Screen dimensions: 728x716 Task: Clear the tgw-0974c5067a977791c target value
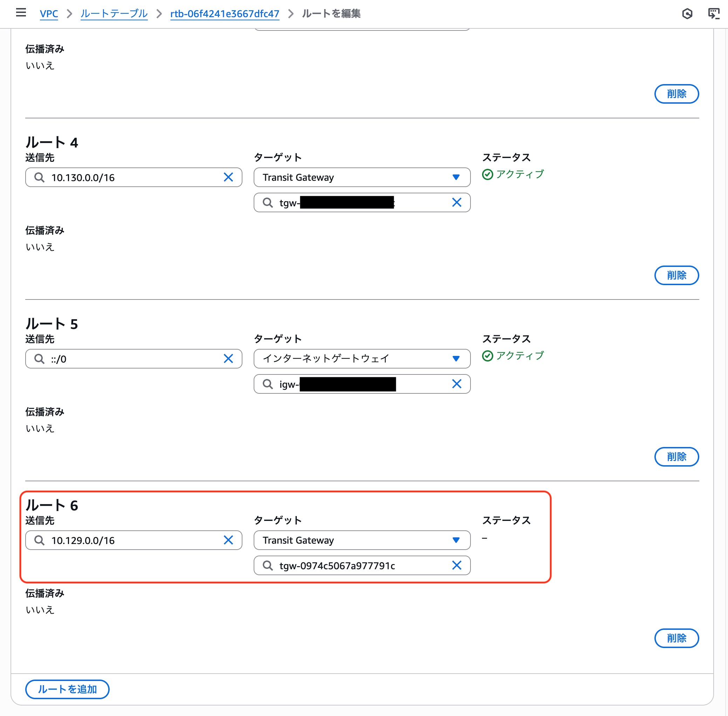pos(456,565)
